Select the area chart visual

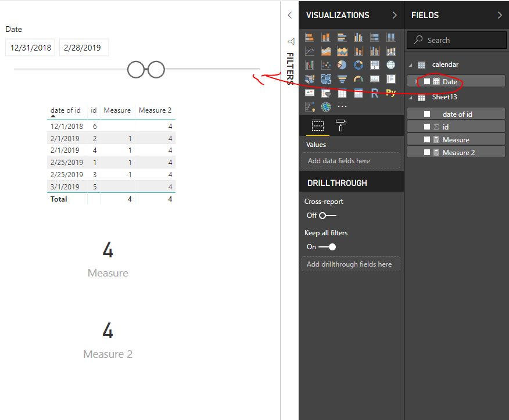click(x=325, y=51)
